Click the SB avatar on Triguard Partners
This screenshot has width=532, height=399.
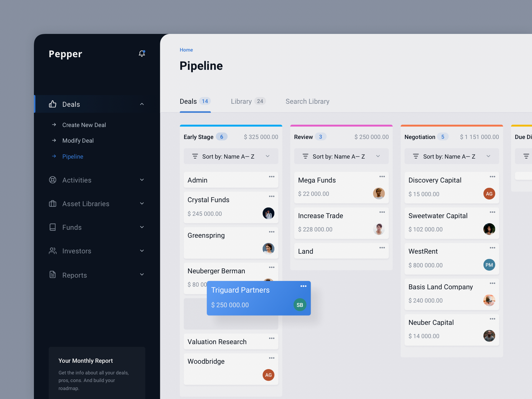[300, 305]
